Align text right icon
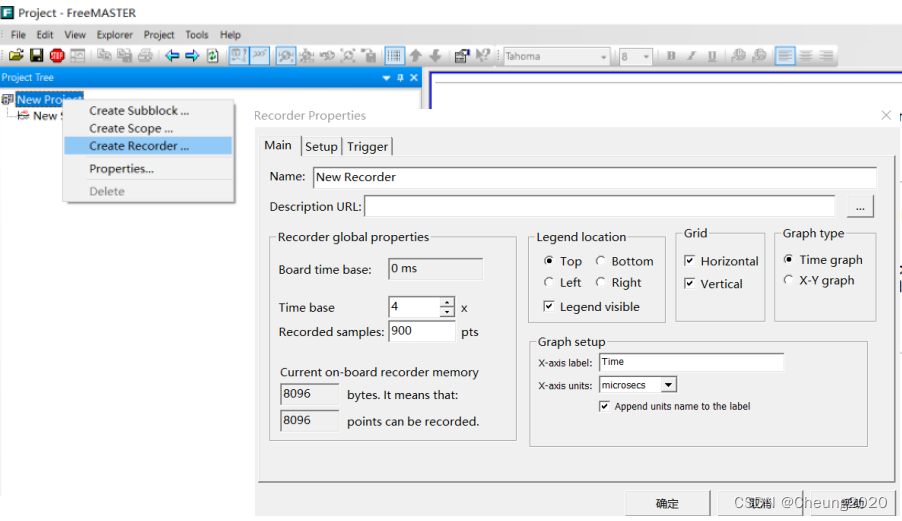Screen dimensions: 902x521 click(x=827, y=56)
